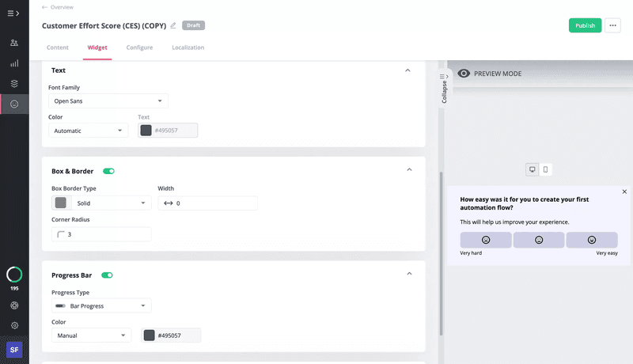The width and height of the screenshot is (633, 364).
Task: Open the text Color Automatic dropdown
Action: click(88, 131)
